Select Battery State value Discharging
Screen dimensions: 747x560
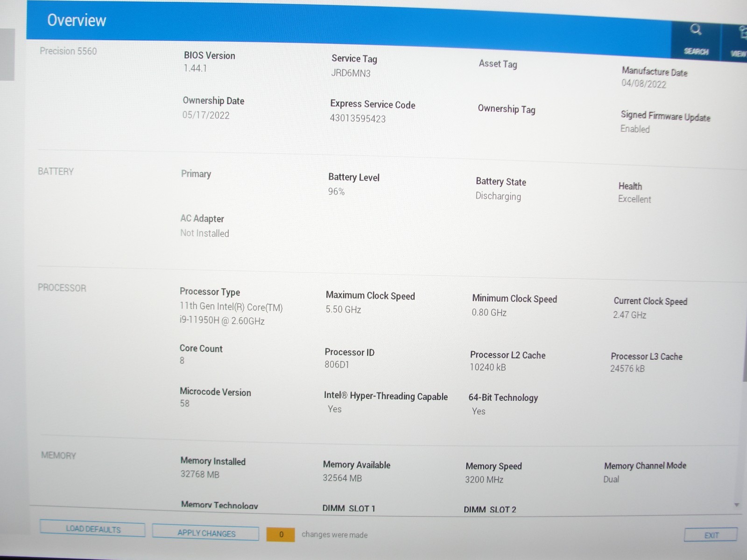point(498,196)
